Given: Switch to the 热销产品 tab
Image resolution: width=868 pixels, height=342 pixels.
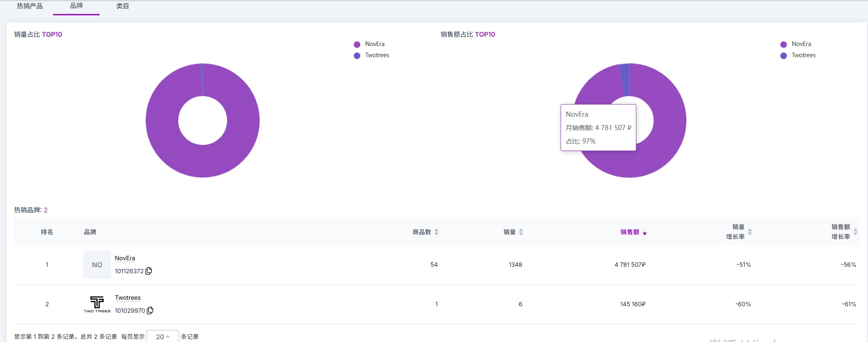Looking at the screenshot, I should 30,6.
